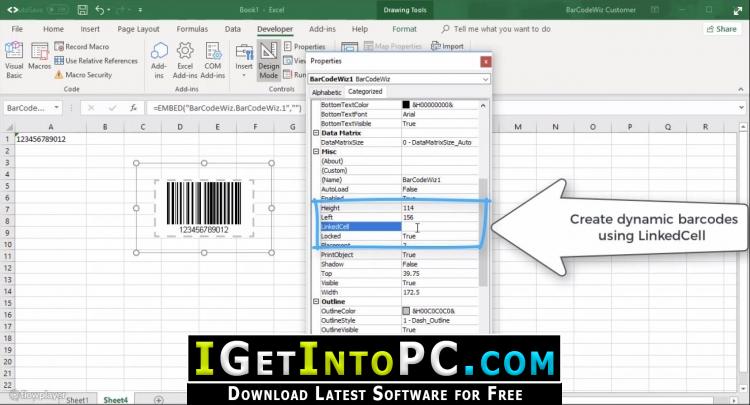Click the BottomTextColor black swatch

click(406, 105)
